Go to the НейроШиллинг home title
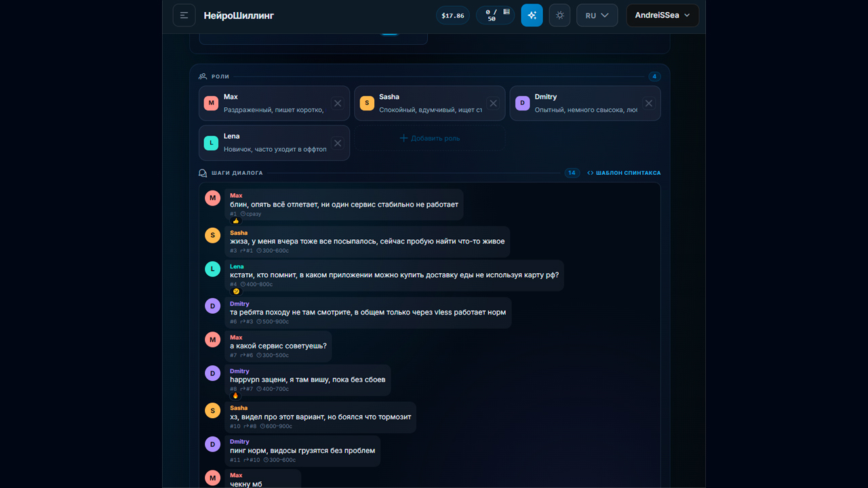This screenshot has width=868, height=488. (x=239, y=16)
